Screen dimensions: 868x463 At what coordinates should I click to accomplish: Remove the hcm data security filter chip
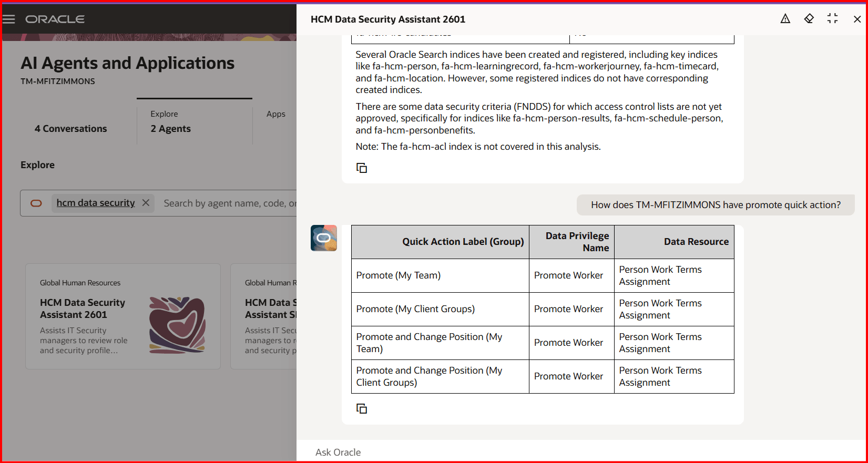146,203
